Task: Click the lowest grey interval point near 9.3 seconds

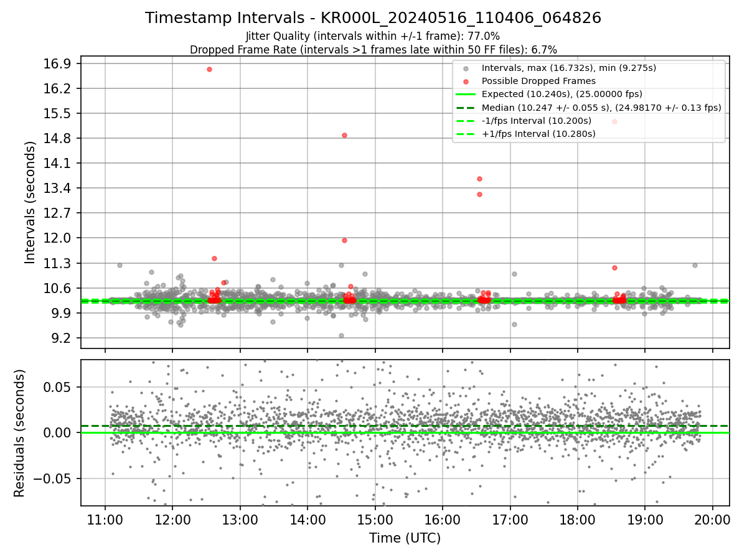Action: point(341,335)
